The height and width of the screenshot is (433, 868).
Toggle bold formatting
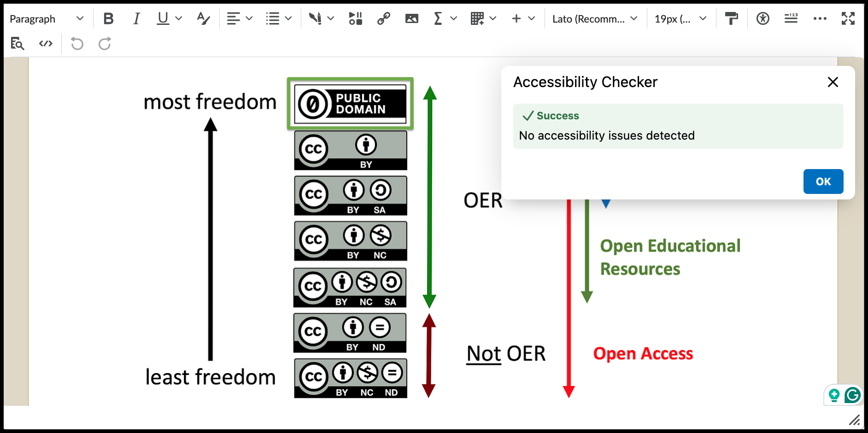[108, 19]
